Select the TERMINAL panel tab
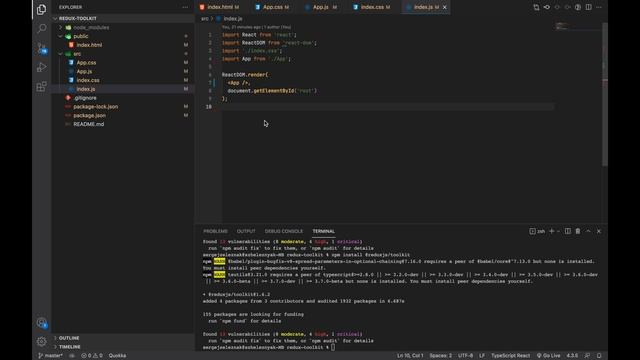640x360 pixels. [324, 231]
